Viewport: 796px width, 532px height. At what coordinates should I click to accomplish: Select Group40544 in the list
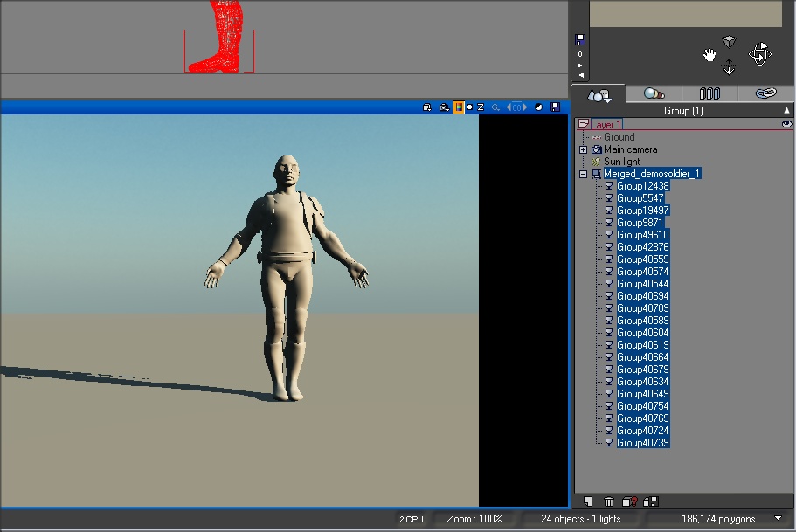[x=643, y=284]
